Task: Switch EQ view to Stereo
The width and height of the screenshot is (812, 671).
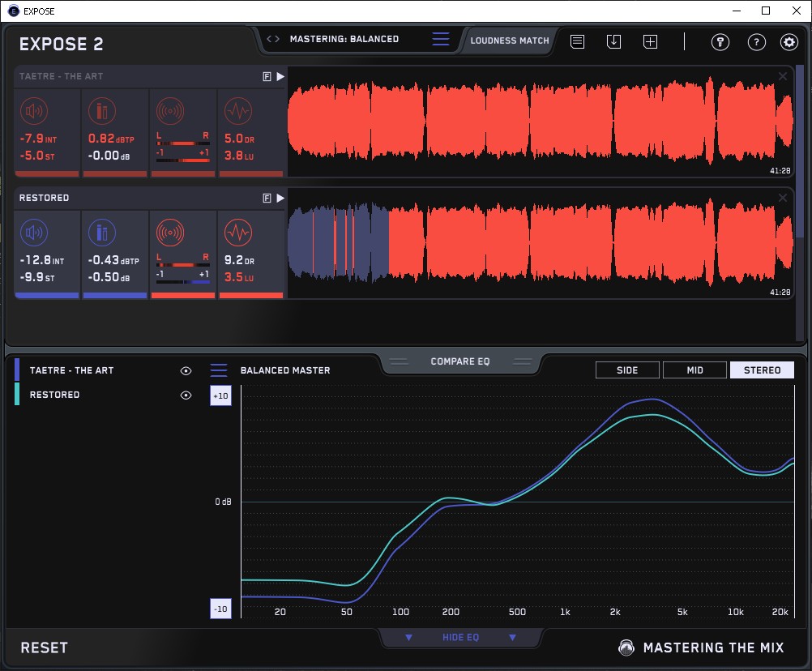Action: point(762,370)
